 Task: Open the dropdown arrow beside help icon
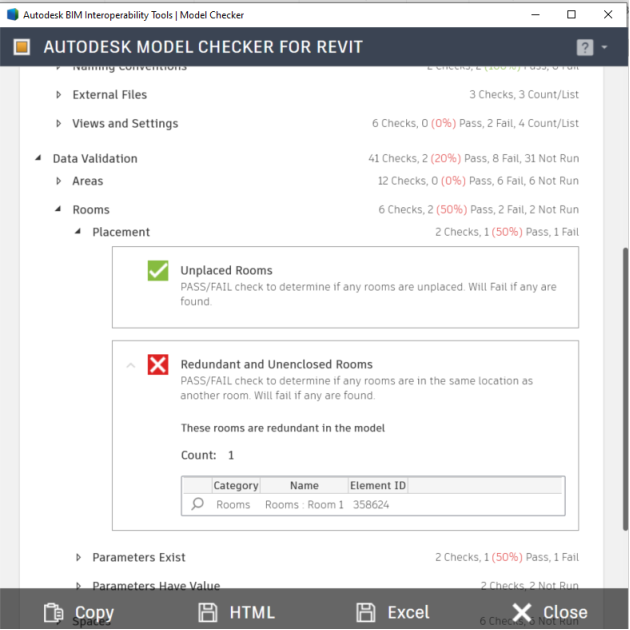pos(605,48)
